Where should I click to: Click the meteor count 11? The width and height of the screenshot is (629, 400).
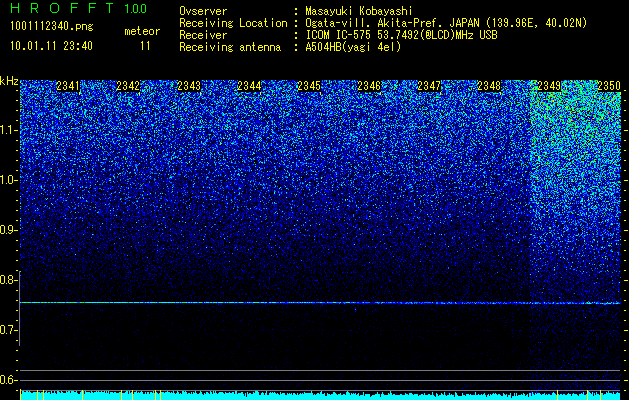(145, 46)
